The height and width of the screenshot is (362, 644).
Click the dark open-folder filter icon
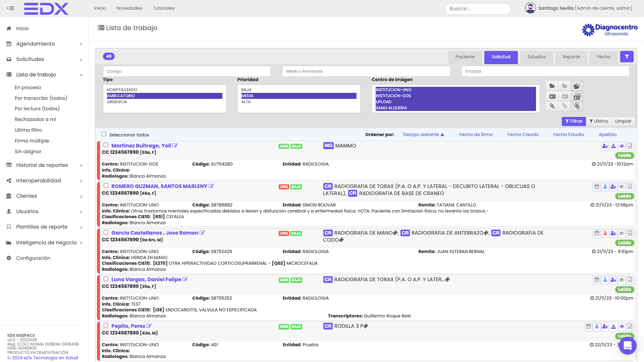coord(552,86)
